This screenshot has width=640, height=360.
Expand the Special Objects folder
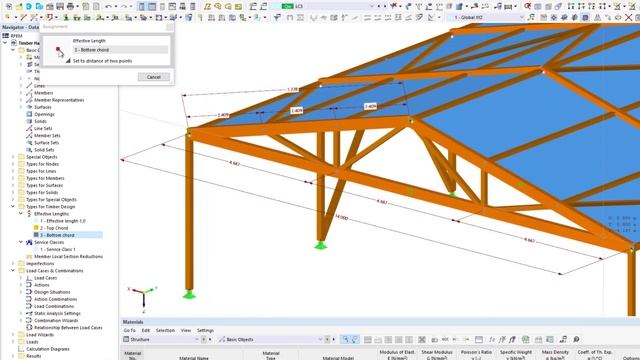13,157
